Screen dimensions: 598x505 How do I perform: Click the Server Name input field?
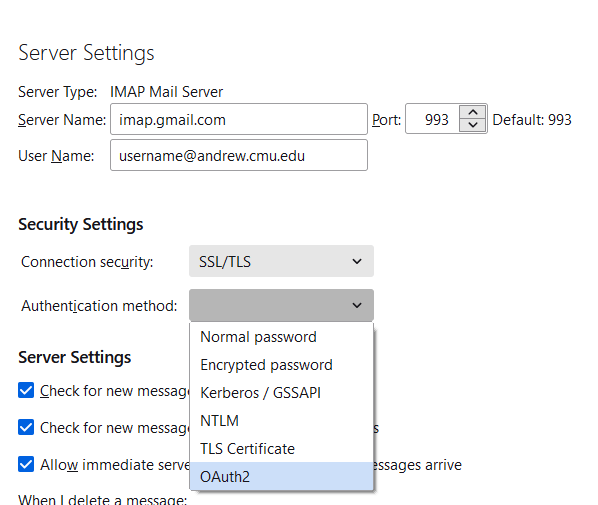click(239, 119)
